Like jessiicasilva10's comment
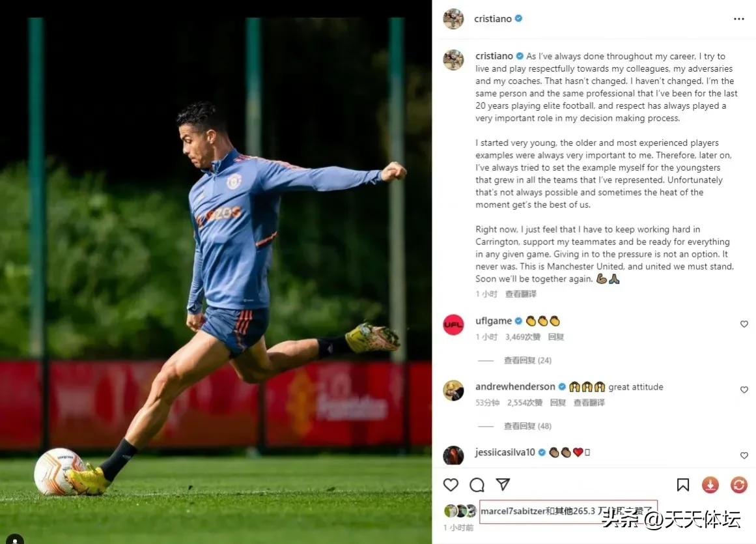Screen dimensions: 756x544 (x=744, y=455)
